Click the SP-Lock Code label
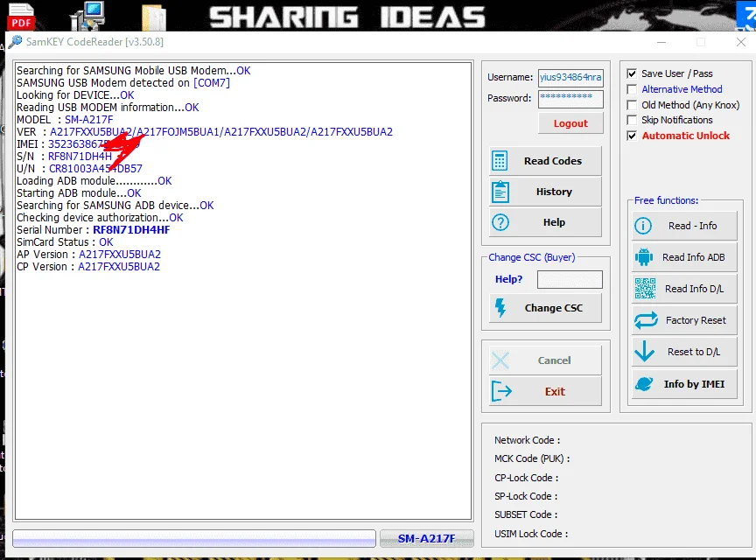The width and height of the screenshot is (756, 560). [x=526, y=496]
